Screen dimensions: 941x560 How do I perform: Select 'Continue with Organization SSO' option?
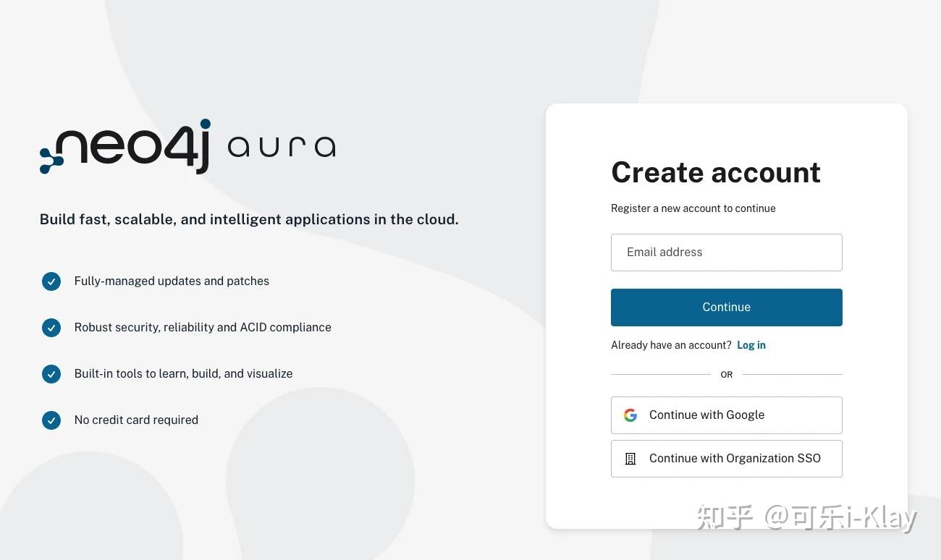click(x=726, y=458)
